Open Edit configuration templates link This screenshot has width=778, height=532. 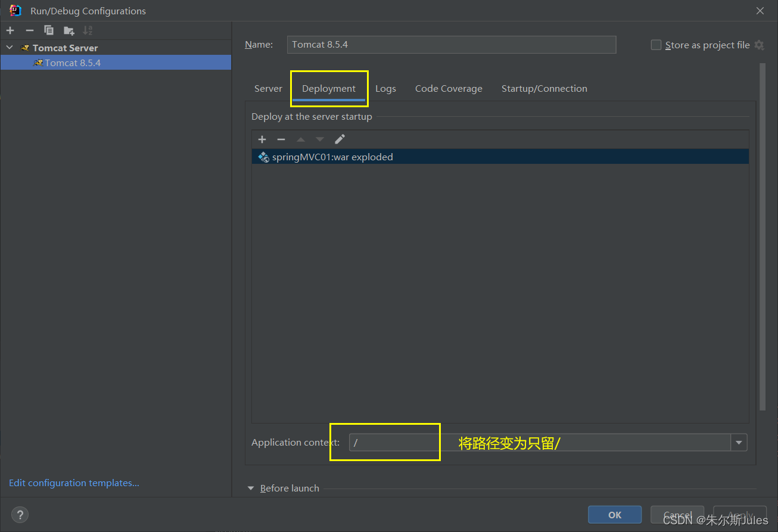[74, 483]
